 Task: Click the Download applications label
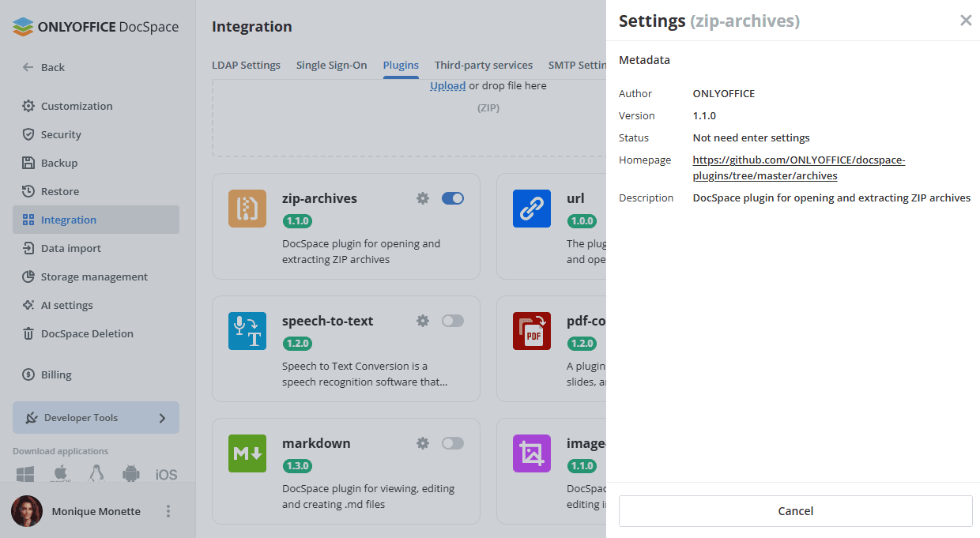click(x=61, y=451)
